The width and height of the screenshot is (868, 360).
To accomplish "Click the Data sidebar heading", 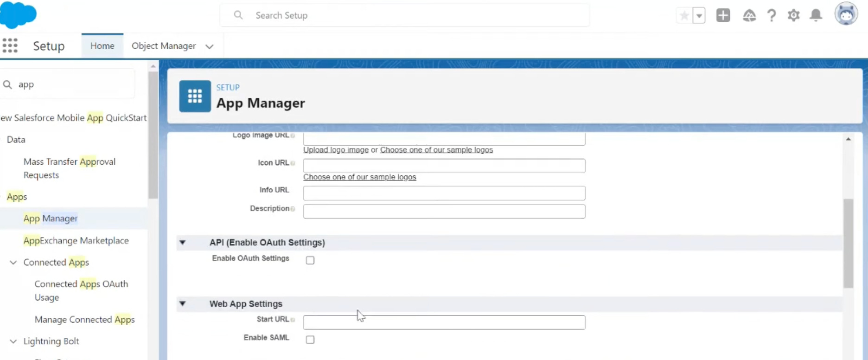I will point(16,140).
